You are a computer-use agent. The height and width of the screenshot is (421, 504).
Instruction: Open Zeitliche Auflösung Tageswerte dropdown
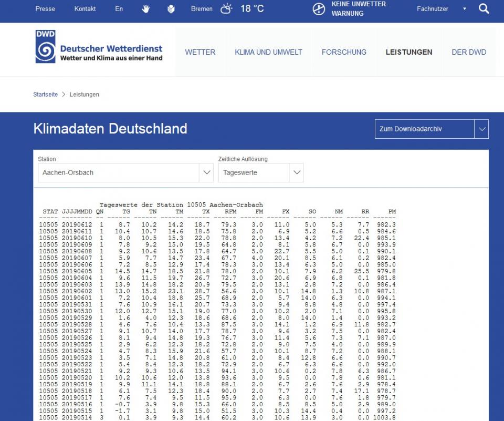click(297, 172)
